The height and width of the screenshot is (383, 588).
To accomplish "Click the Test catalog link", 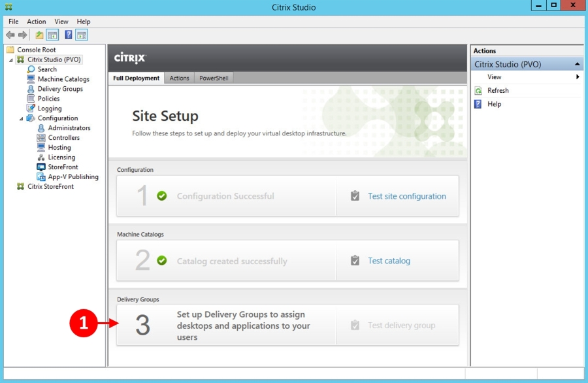I will click(389, 261).
